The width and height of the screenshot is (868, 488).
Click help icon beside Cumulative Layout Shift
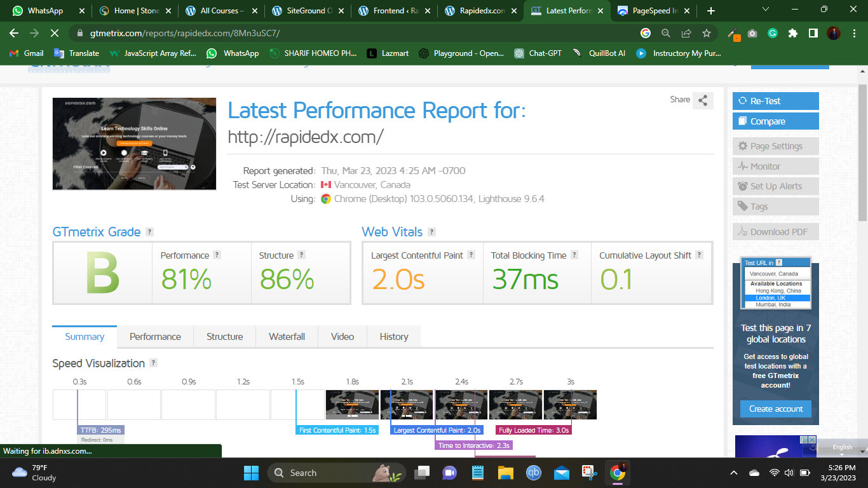click(x=699, y=255)
